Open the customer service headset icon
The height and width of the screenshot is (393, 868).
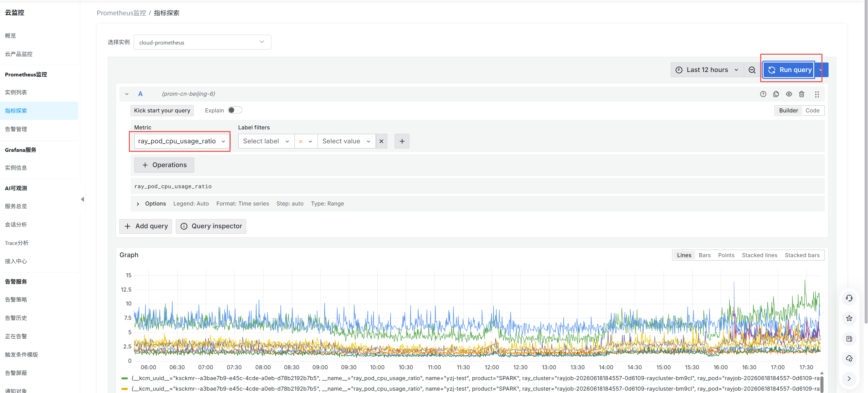point(849,298)
